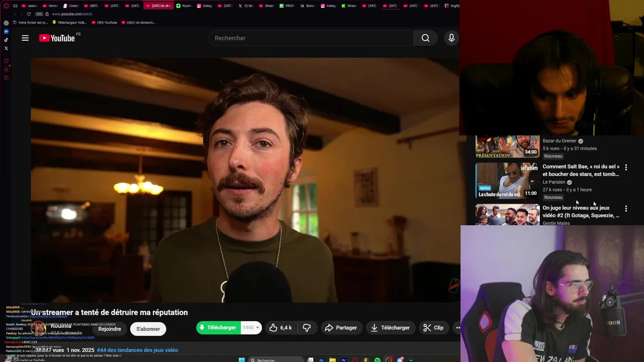Click the gray Télécharger button

(x=390, y=328)
